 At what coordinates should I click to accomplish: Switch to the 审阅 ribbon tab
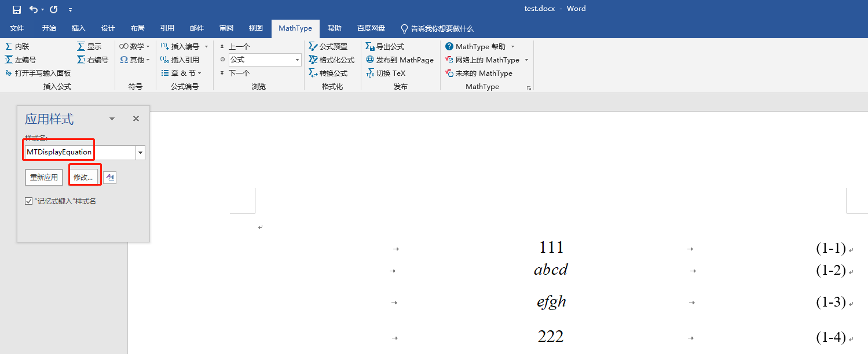pos(226,28)
